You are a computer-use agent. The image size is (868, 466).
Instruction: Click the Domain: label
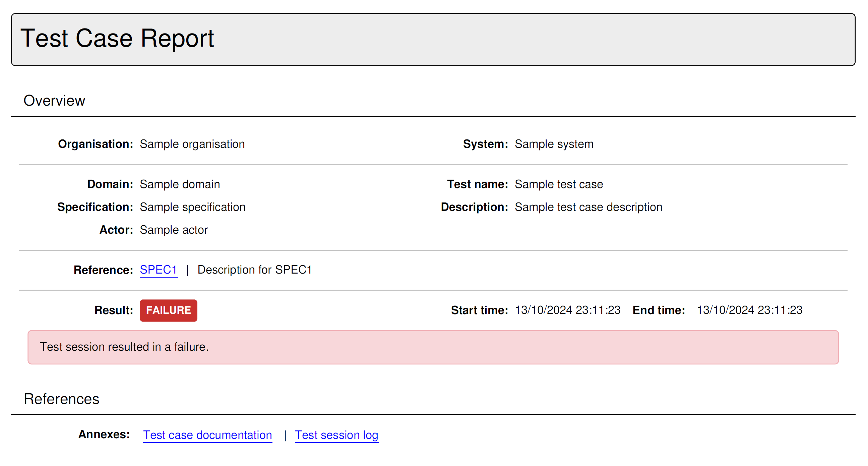(x=110, y=184)
